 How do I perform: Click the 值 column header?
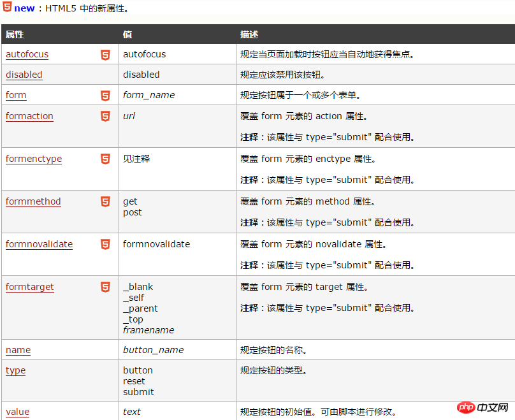127,34
